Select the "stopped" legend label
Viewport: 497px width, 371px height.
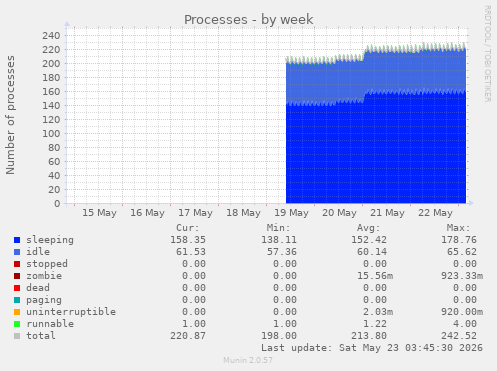pos(47,264)
